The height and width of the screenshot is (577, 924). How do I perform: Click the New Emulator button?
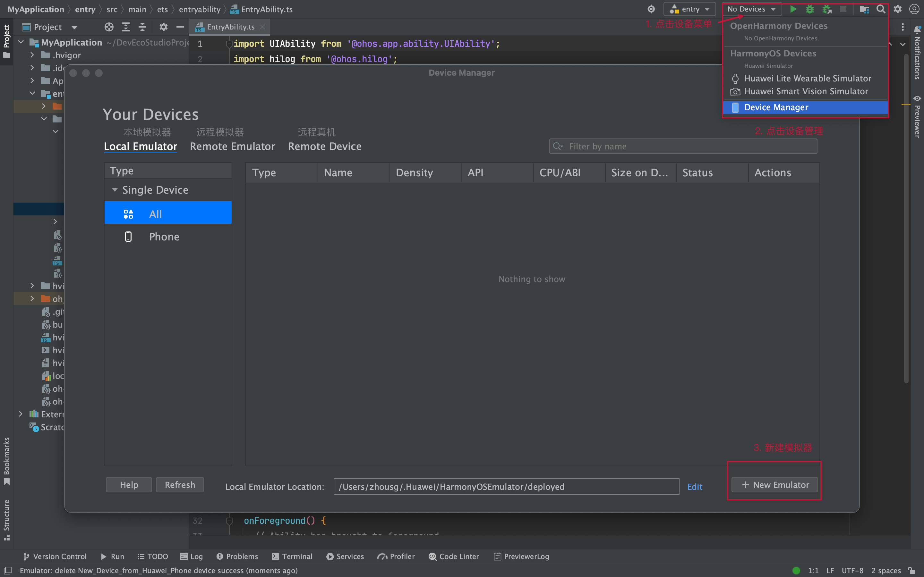[775, 485]
